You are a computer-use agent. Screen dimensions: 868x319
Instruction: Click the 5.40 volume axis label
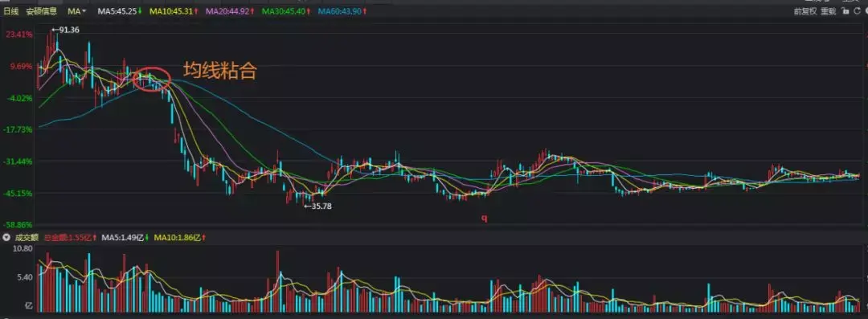coord(26,277)
